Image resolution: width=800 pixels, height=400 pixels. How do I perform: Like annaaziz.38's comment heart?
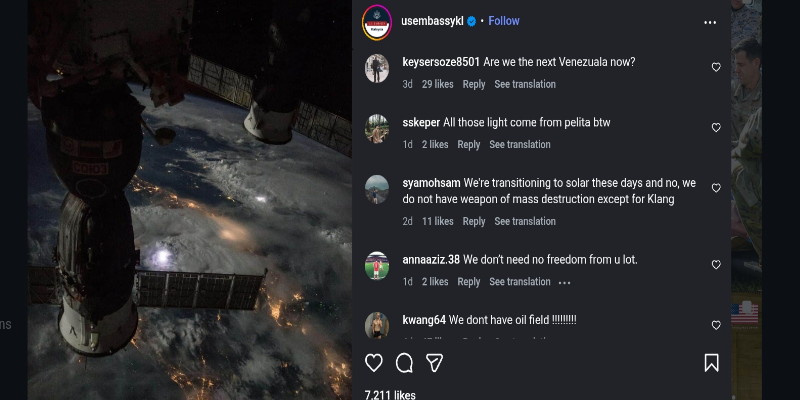pyautogui.click(x=716, y=265)
